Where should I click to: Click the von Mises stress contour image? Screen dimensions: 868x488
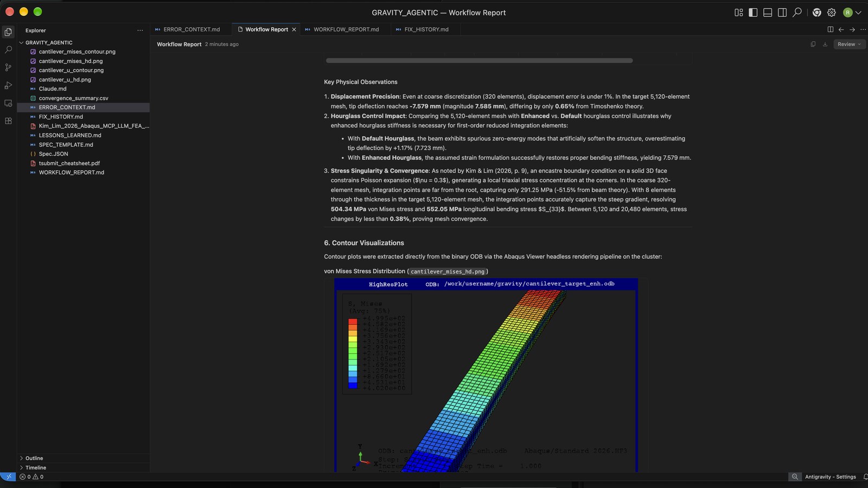486,375
